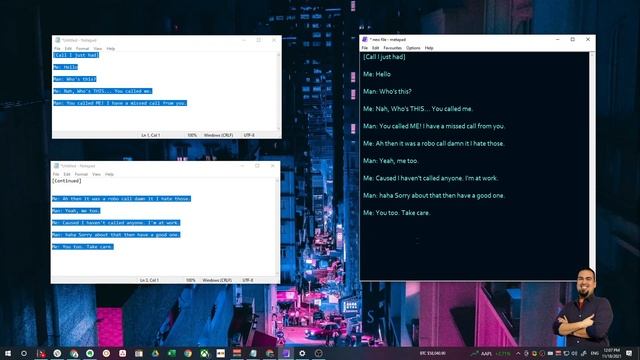
Task: Click highlighted 'Me: You too. Take care.' in bottom Notepad
Action: tap(82, 247)
